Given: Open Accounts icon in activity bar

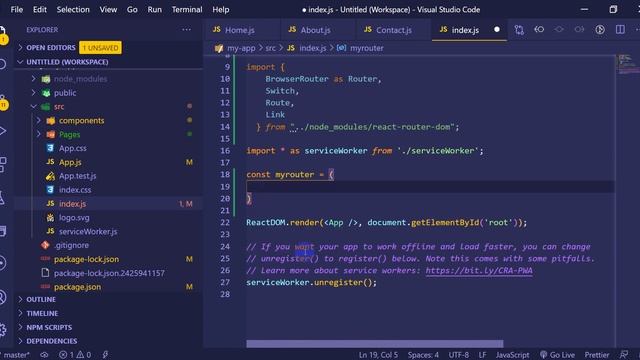Looking at the screenshot, I should (x=2, y=297).
